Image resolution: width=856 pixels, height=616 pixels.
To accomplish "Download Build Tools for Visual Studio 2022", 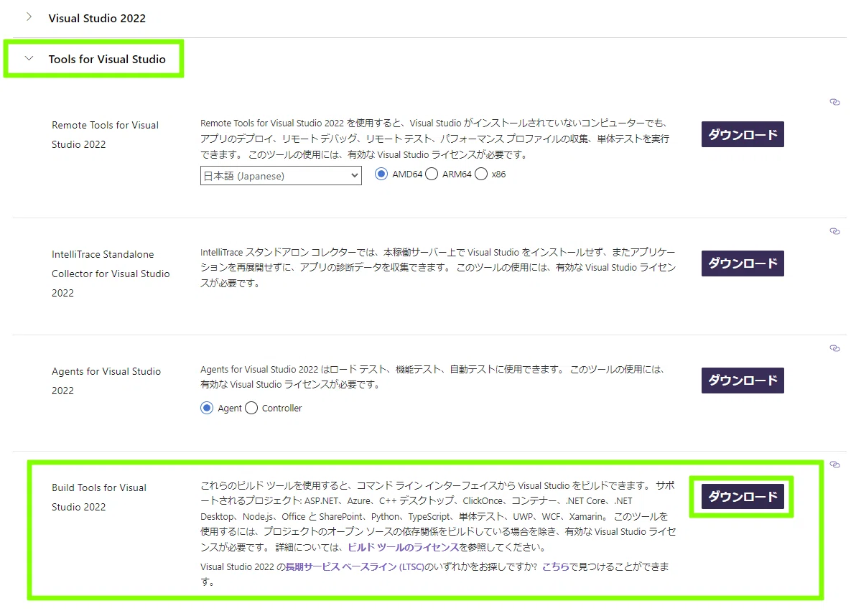I will pos(743,497).
